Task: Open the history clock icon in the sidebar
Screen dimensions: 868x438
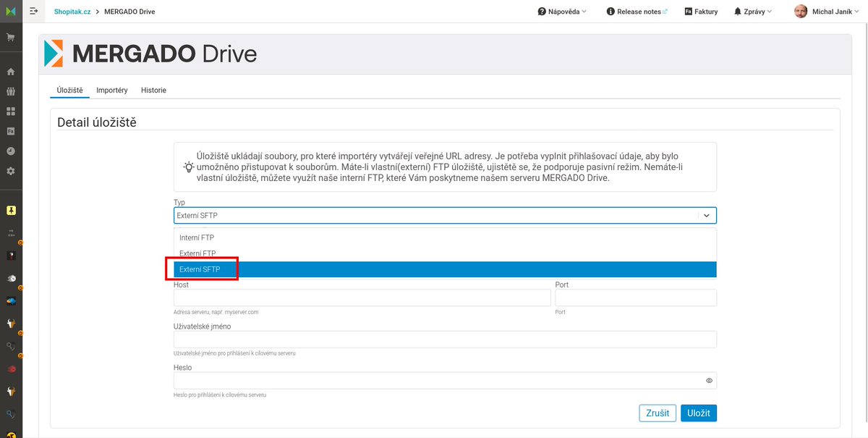Action: (x=10, y=151)
